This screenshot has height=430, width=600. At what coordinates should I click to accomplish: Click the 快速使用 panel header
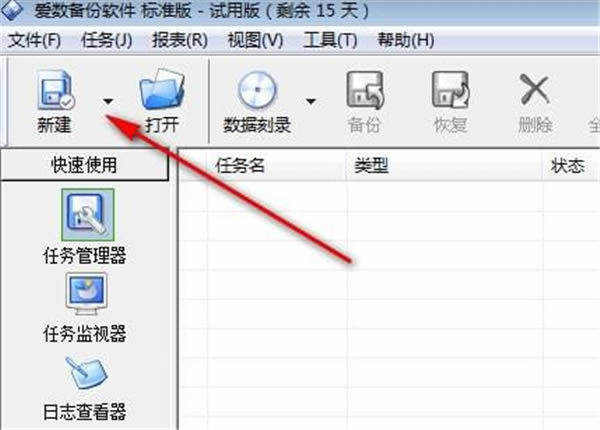(85, 165)
